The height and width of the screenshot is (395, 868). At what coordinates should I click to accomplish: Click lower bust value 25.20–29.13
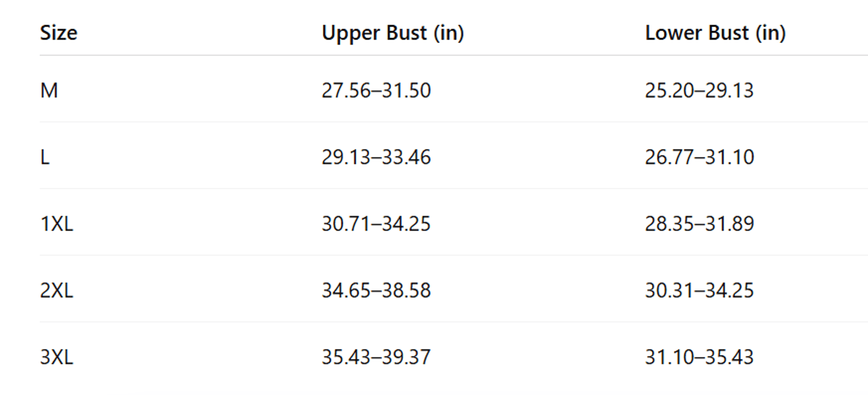pos(699,90)
